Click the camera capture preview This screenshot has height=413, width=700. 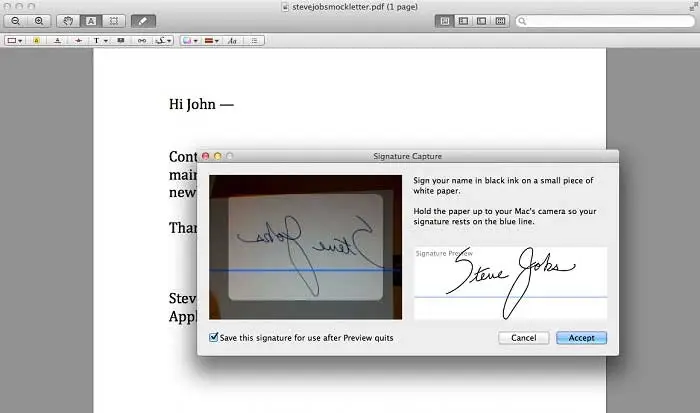[305, 247]
